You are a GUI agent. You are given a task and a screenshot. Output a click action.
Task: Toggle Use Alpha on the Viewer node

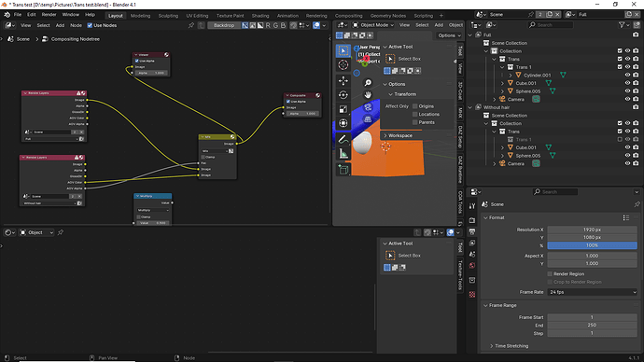point(137,61)
